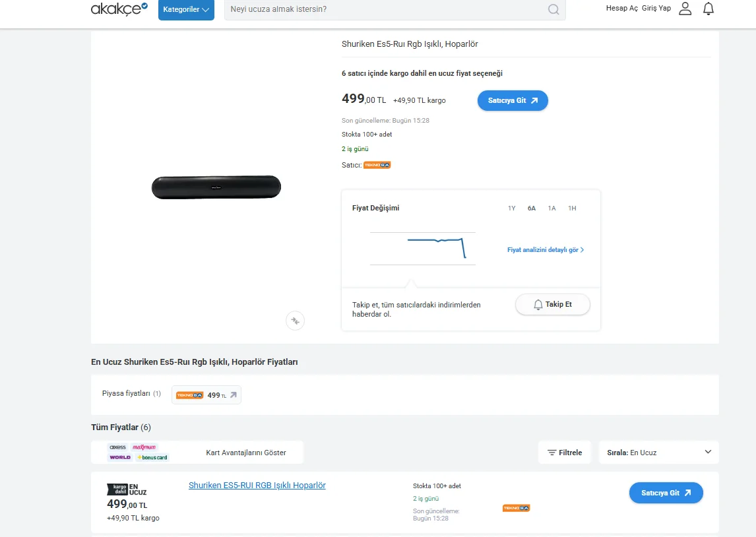This screenshot has height=537, width=756.
Task: Click the user profile icon
Action: click(x=685, y=9)
